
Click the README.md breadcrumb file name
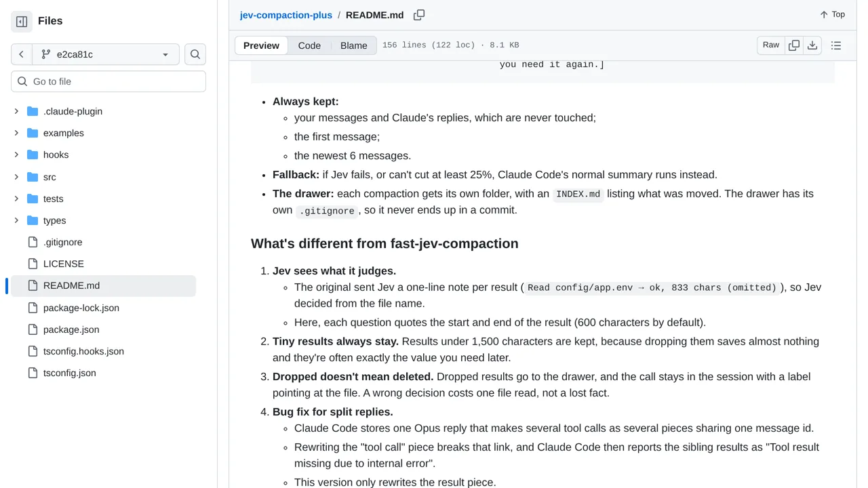(x=375, y=15)
